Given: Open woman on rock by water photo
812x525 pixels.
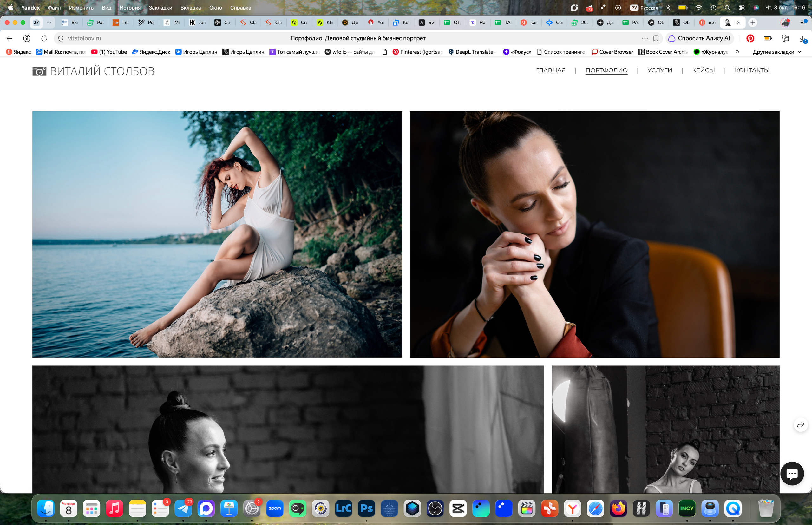Looking at the screenshot, I should (x=217, y=234).
